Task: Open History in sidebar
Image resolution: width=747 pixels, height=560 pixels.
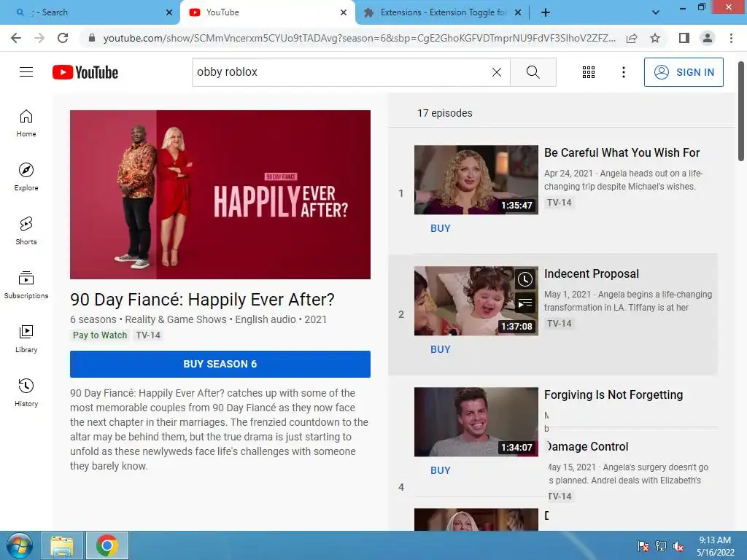Action: coord(26,392)
